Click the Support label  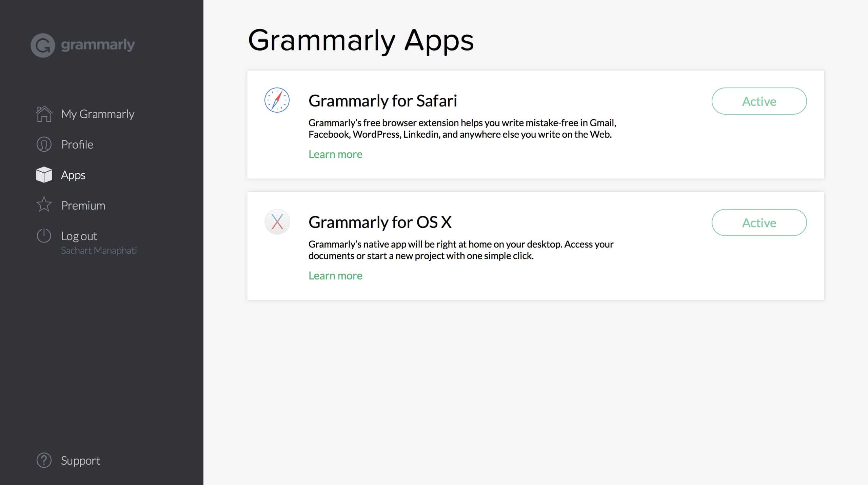click(x=80, y=460)
